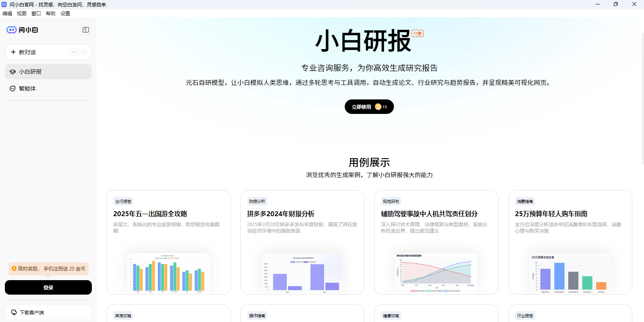Open the 设置 menu
This screenshot has height=322, width=644.
pos(65,13)
